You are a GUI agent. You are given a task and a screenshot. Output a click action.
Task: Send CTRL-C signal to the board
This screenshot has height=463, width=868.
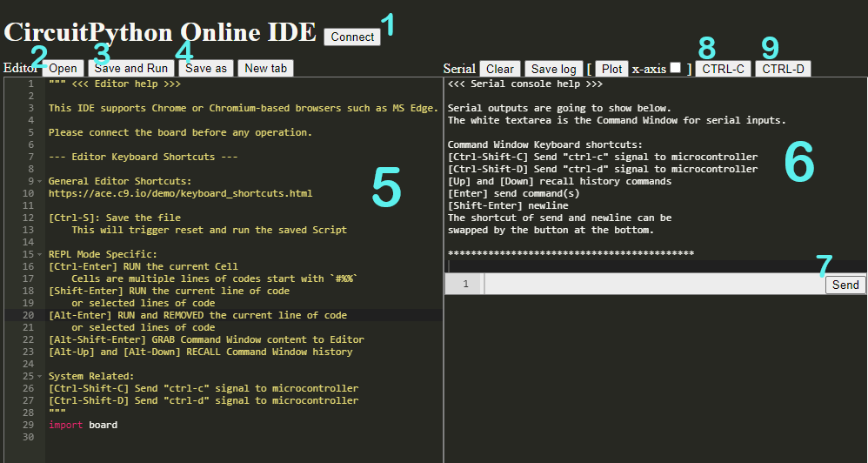coord(723,69)
